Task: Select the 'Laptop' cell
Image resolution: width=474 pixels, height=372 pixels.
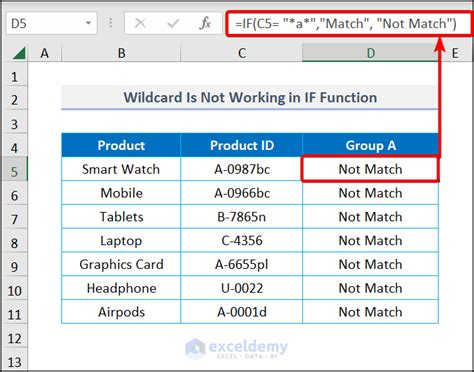Action: (x=121, y=240)
